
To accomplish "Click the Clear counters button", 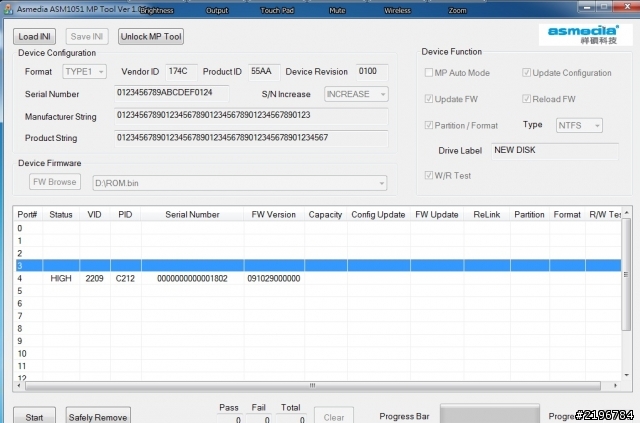I will tap(333, 416).
